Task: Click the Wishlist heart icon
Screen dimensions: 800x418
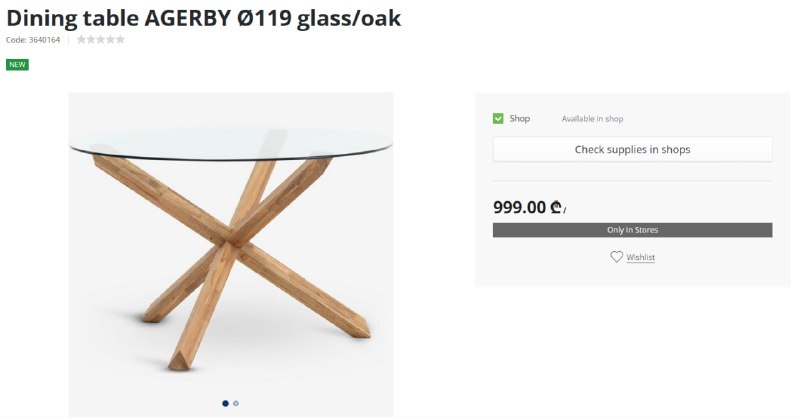Action: (x=616, y=257)
